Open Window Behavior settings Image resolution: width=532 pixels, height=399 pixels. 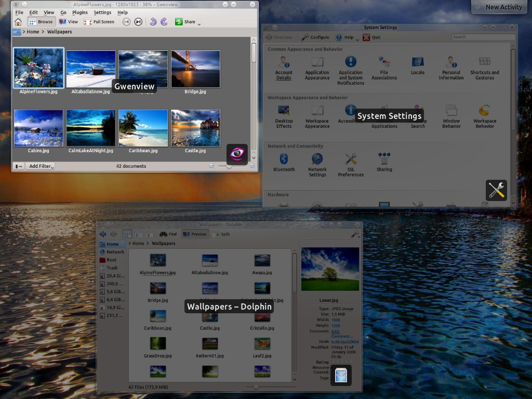click(451, 116)
